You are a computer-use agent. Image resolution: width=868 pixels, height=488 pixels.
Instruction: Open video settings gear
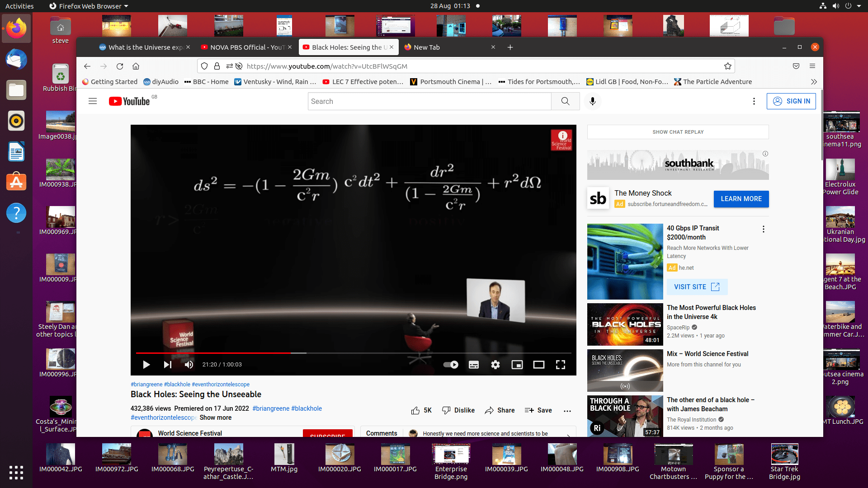pos(495,365)
